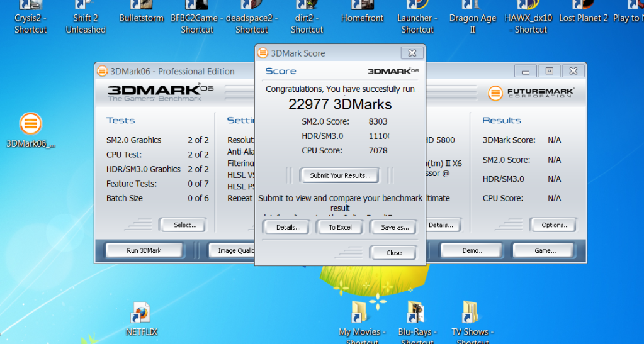
Task: Open Options under Results
Action: pos(555,225)
